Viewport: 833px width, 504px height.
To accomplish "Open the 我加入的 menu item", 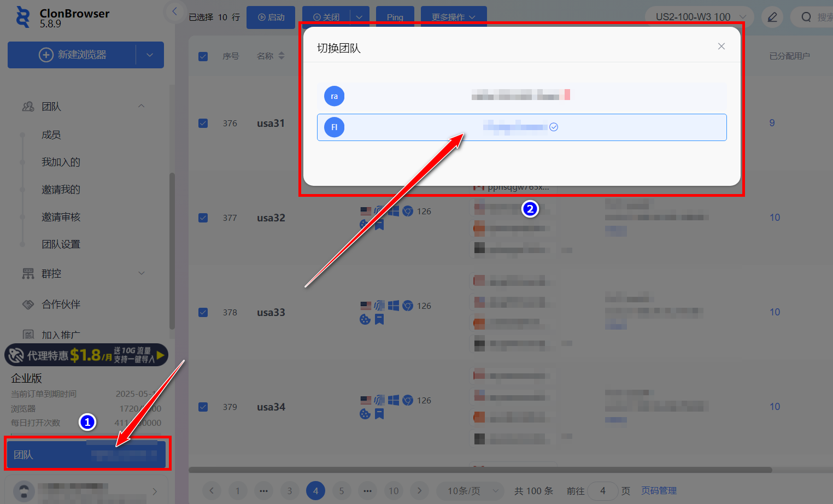I will 61,162.
